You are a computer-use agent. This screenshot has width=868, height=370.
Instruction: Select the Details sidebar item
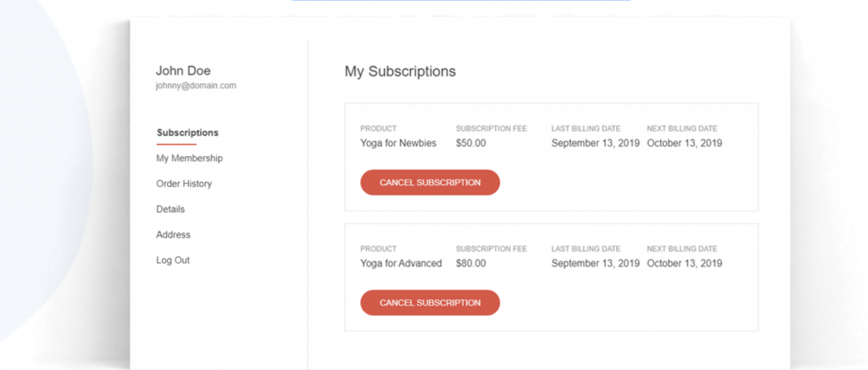tap(170, 209)
